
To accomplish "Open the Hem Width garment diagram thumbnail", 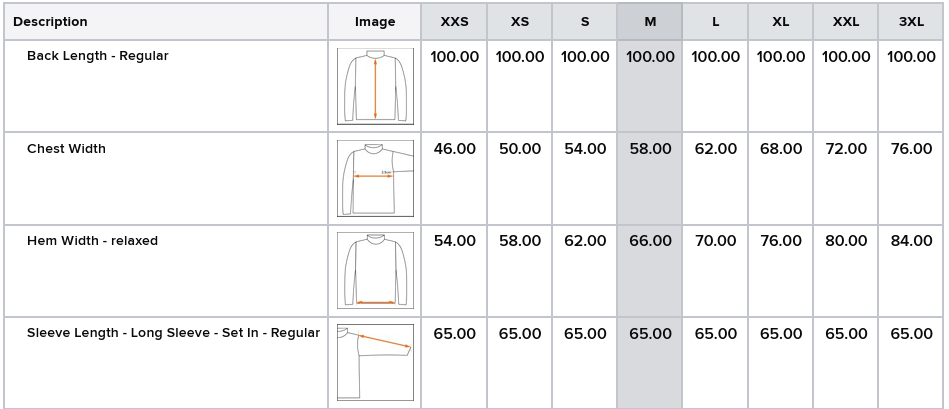I will (x=375, y=270).
